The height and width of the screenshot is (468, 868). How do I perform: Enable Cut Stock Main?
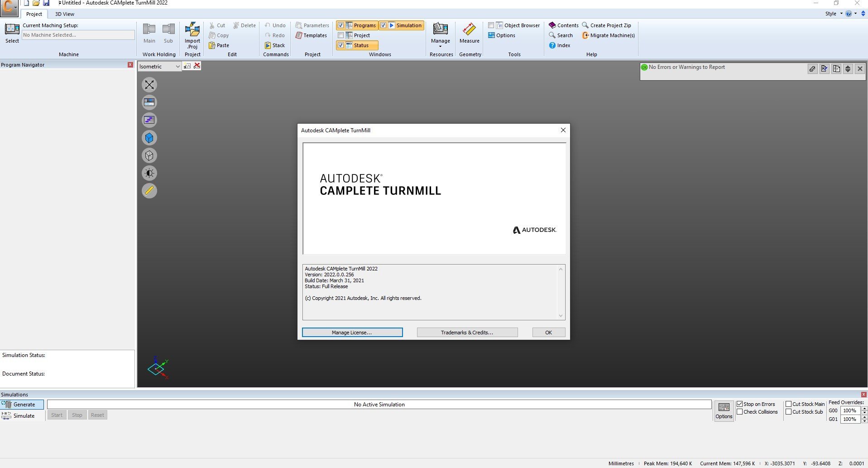click(x=789, y=404)
